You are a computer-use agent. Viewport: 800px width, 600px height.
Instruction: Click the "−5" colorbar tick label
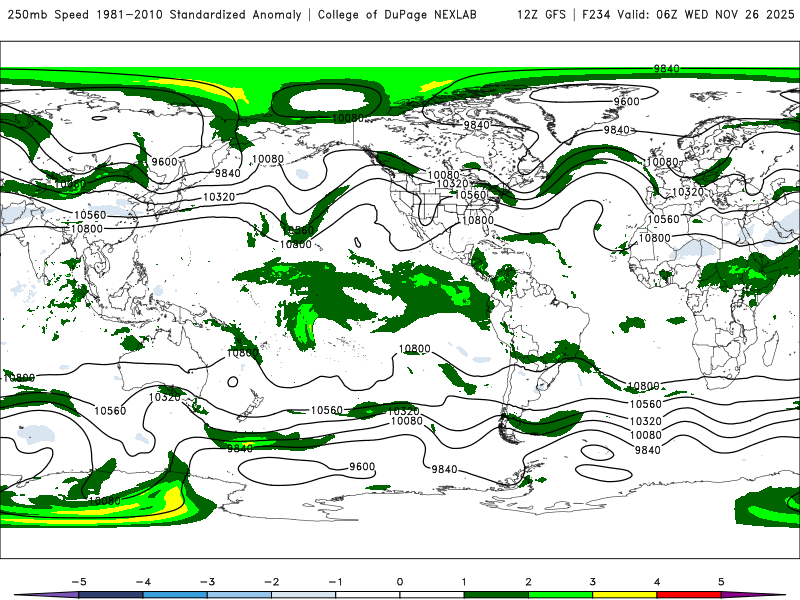[79, 582]
